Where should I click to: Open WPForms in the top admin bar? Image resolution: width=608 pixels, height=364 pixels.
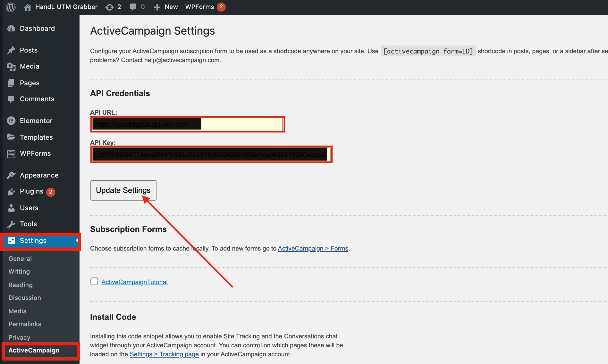click(x=199, y=7)
